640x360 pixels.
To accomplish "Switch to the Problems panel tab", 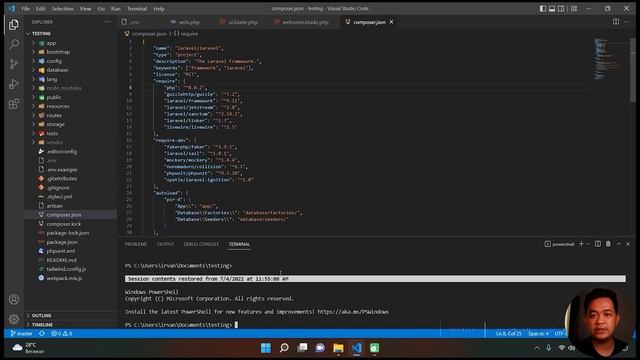I will 136,244.
